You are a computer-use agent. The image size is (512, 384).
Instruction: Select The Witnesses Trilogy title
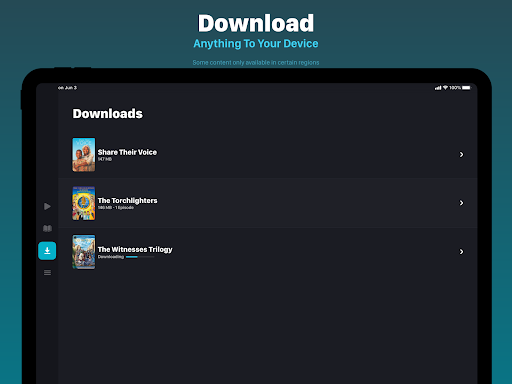135,249
